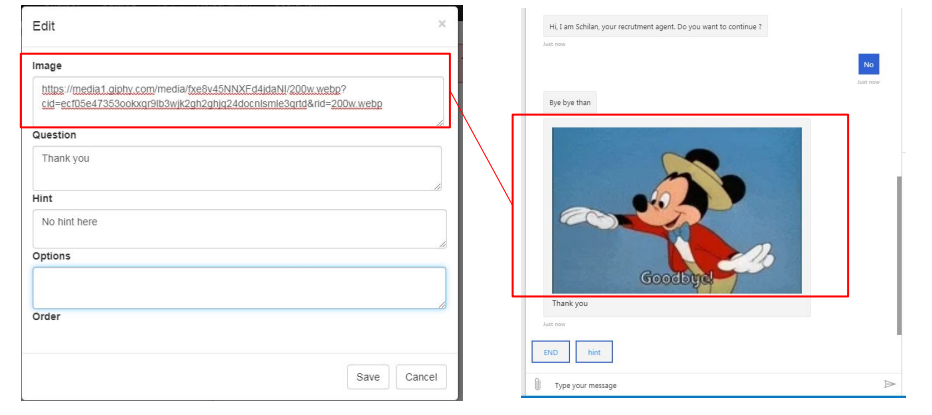Click the Hint field label
This screenshot has width=932, height=415.
click(42, 198)
